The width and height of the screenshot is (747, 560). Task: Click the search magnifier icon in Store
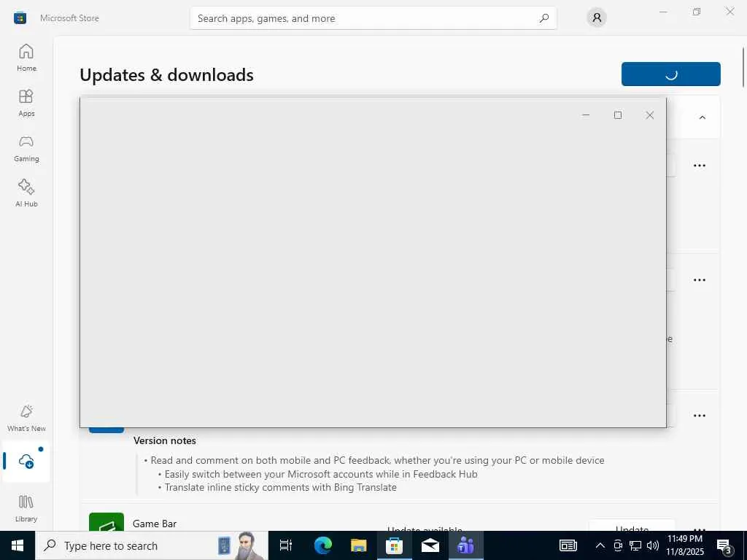pos(543,18)
